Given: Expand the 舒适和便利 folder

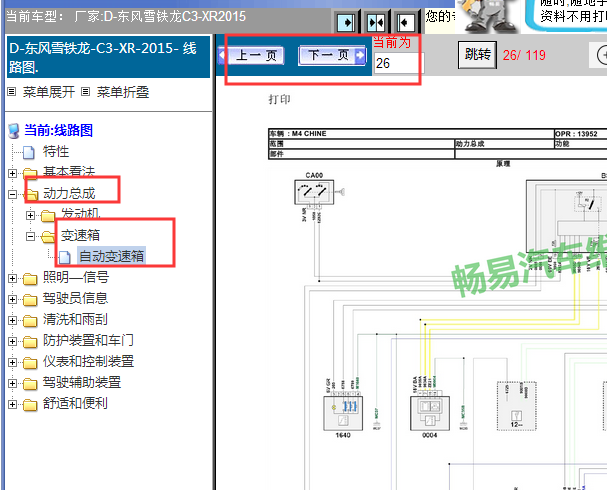Looking at the screenshot, I should (x=12, y=404).
